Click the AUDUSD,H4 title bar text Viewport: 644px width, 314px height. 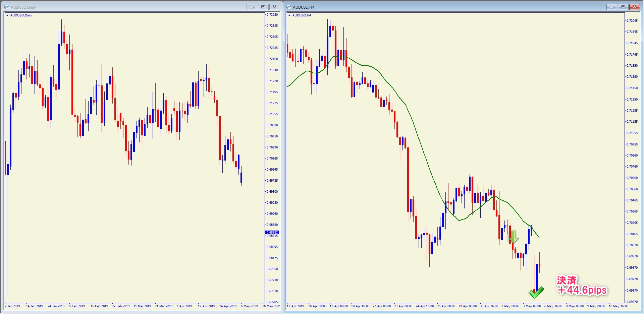pyautogui.click(x=304, y=7)
